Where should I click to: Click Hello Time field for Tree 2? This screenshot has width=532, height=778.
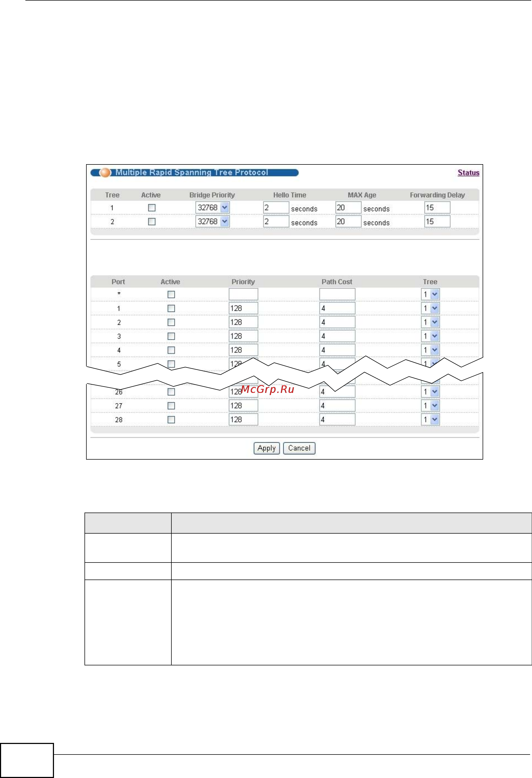276,222
